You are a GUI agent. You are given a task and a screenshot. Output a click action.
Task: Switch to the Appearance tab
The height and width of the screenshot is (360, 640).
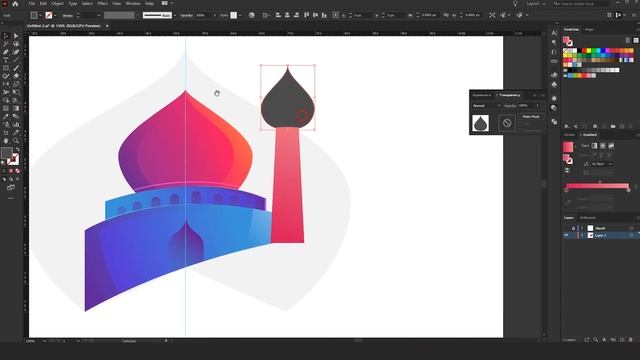click(x=482, y=95)
